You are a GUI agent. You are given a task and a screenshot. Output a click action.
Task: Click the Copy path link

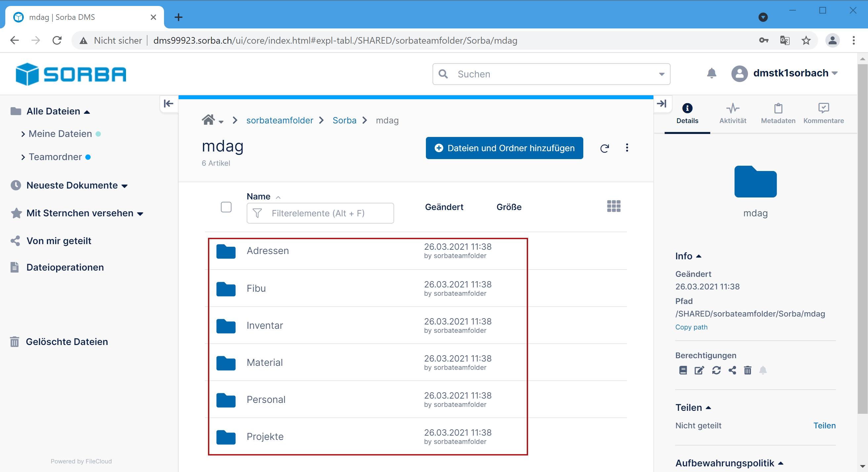tap(691, 327)
